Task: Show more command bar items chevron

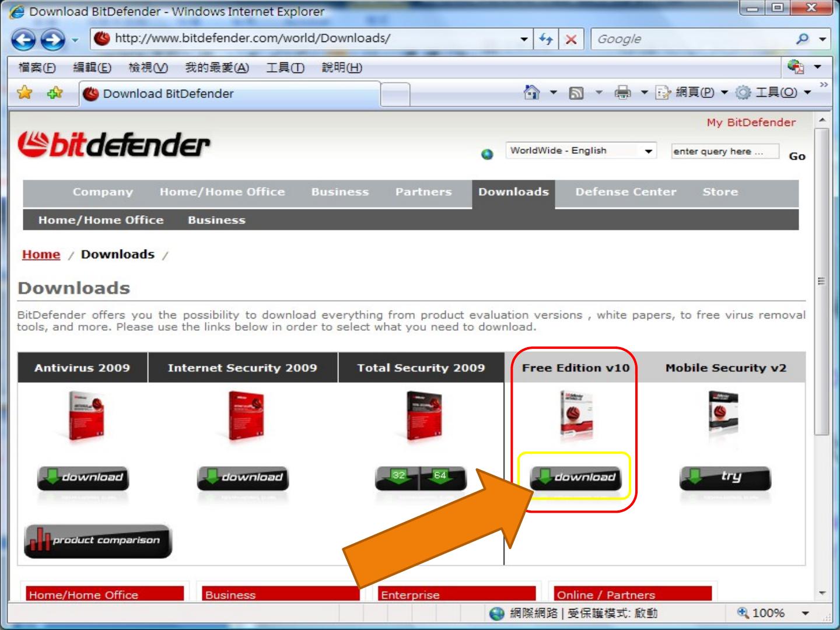Action: click(x=824, y=85)
